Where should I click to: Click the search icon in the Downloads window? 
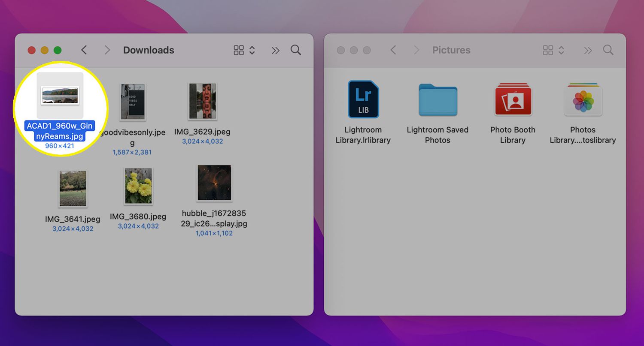point(295,50)
